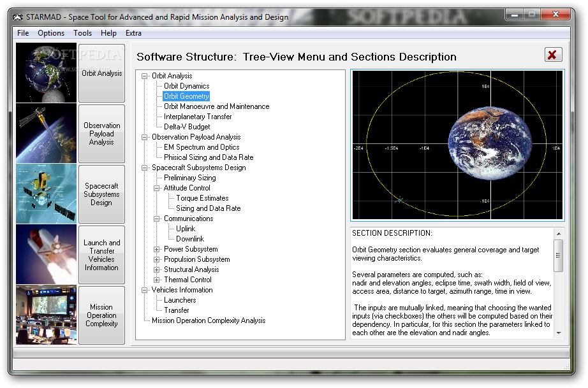Image resolution: width=588 pixels, height=388 pixels.
Task: Collapse the Communications tree node
Action: (156, 219)
